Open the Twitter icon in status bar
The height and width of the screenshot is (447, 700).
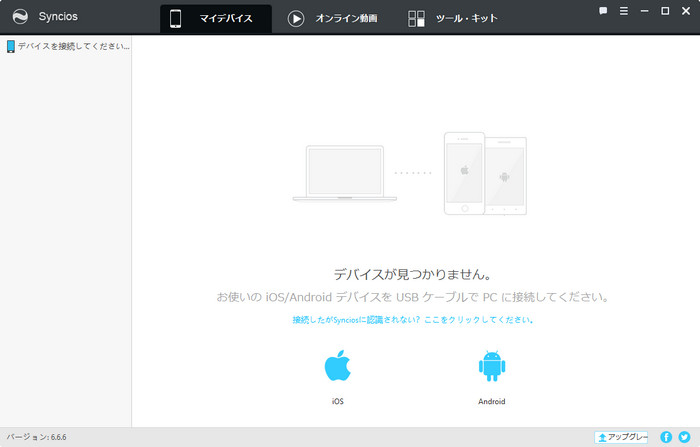point(684,437)
